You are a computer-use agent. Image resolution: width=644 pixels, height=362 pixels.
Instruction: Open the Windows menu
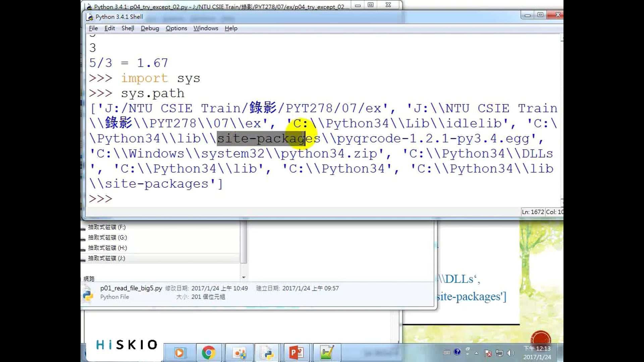click(x=206, y=28)
